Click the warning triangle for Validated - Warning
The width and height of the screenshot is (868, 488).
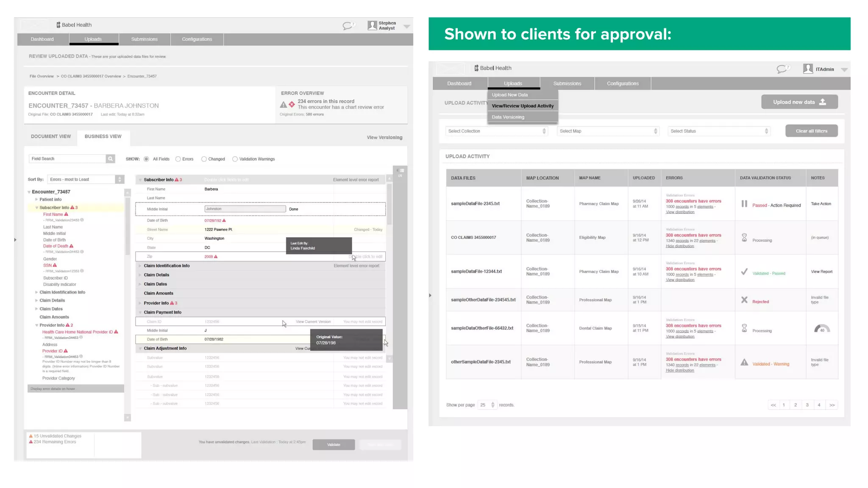(744, 362)
